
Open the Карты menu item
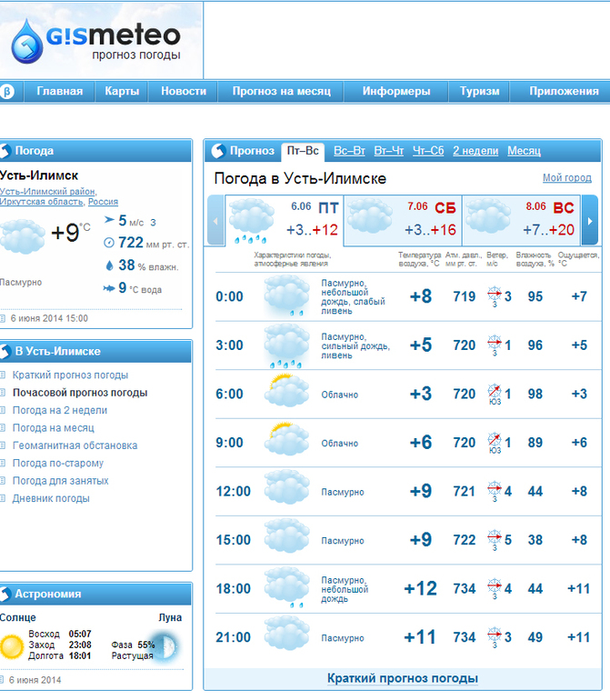pos(122,91)
